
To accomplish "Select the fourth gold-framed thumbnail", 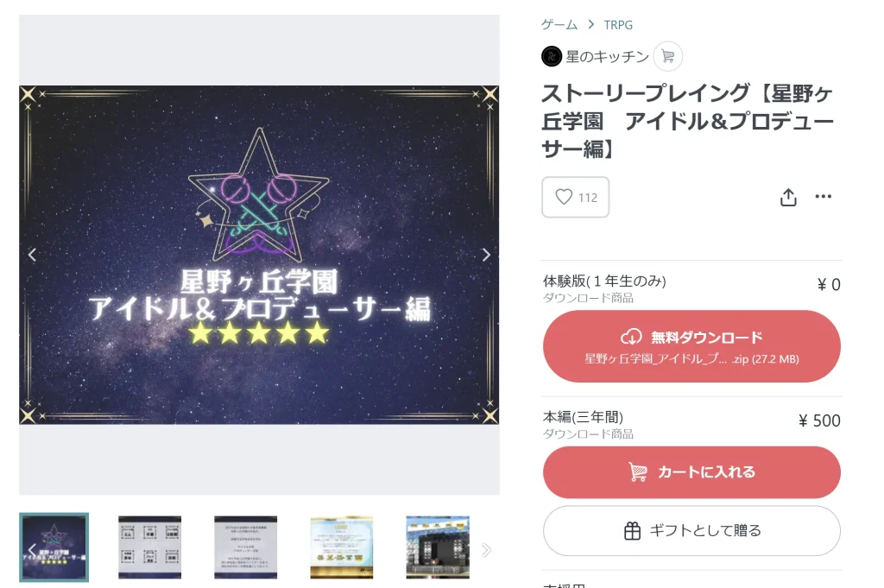I will 342,547.
